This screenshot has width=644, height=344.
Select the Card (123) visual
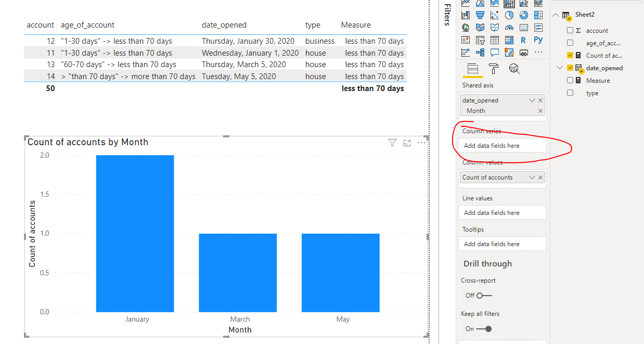(x=524, y=28)
